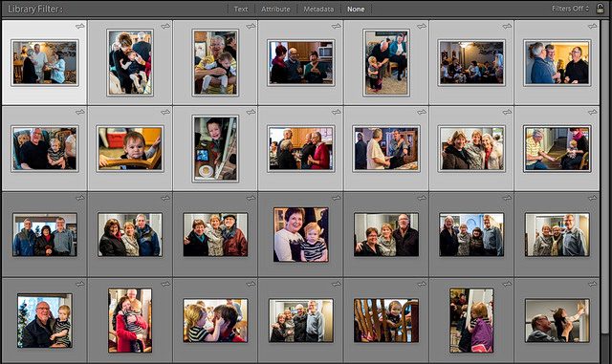This screenshot has width=612, height=364.
Task: Select the photo of three men talking near doorway
Action: pyautogui.click(x=557, y=62)
